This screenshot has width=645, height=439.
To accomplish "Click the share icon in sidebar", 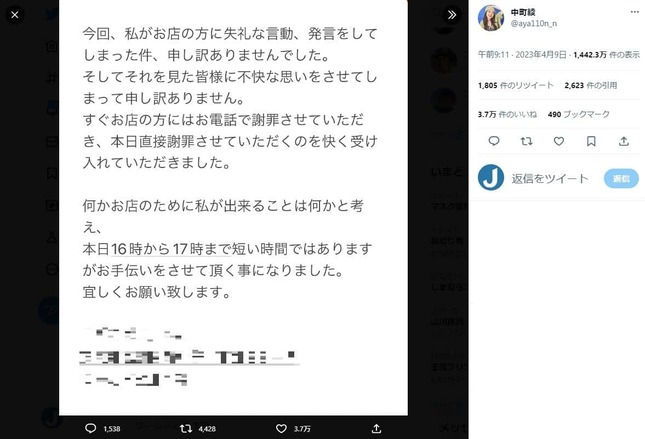I will pyautogui.click(x=624, y=141).
